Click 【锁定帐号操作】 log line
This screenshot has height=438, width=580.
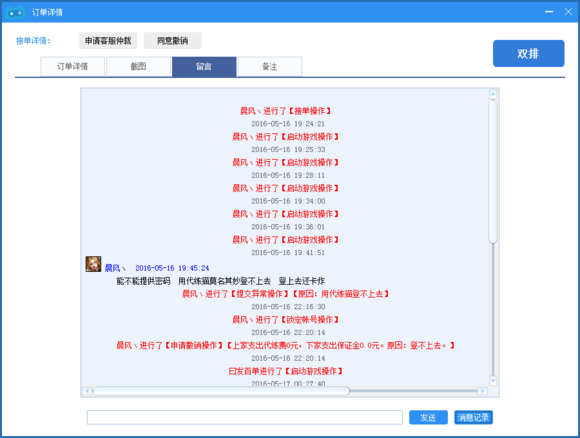pos(286,320)
